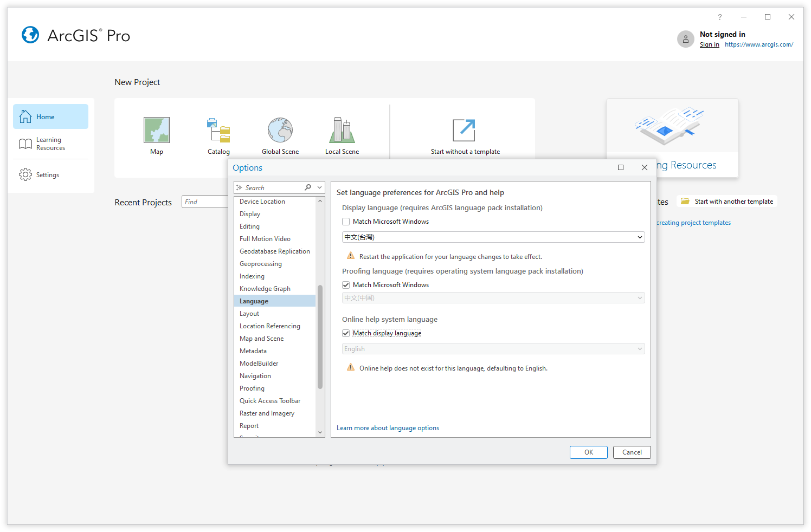Open Quick Access Toolbar options
This screenshot has height=532, width=811.
[274, 401]
